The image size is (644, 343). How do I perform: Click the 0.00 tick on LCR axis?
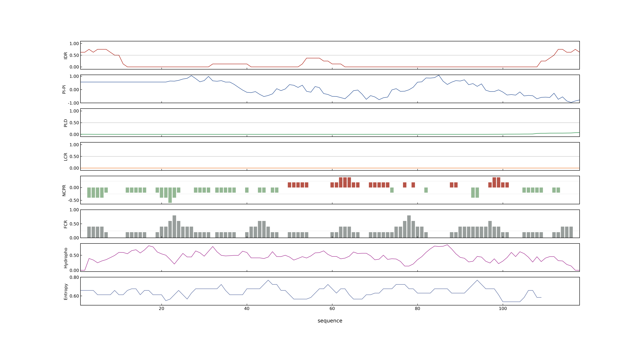(x=74, y=168)
